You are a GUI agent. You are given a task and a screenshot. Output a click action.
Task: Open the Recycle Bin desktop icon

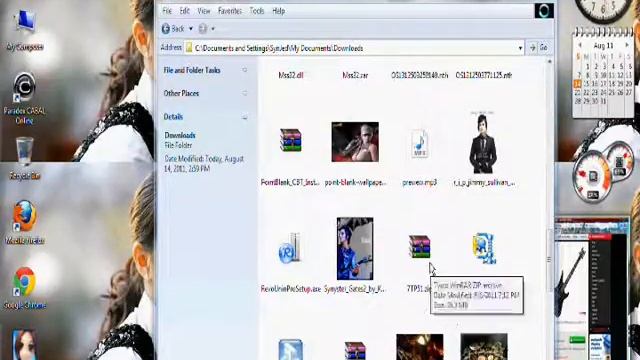[x=24, y=151]
